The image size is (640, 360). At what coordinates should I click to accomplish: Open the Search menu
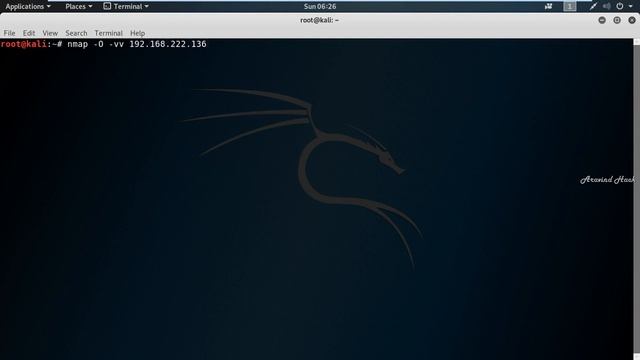(x=76, y=33)
